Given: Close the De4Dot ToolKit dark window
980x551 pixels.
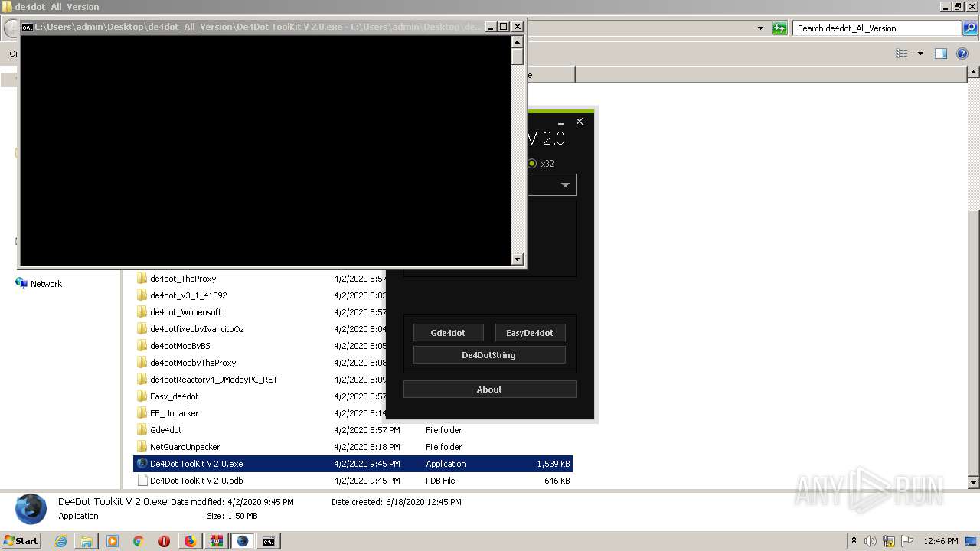Looking at the screenshot, I should click(x=580, y=121).
